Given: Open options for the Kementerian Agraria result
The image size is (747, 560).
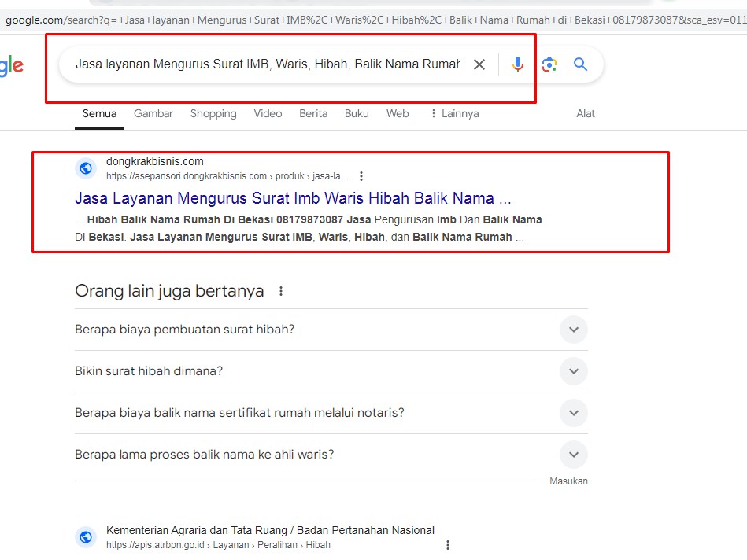Looking at the screenshot, I should (x=448, y=545).
